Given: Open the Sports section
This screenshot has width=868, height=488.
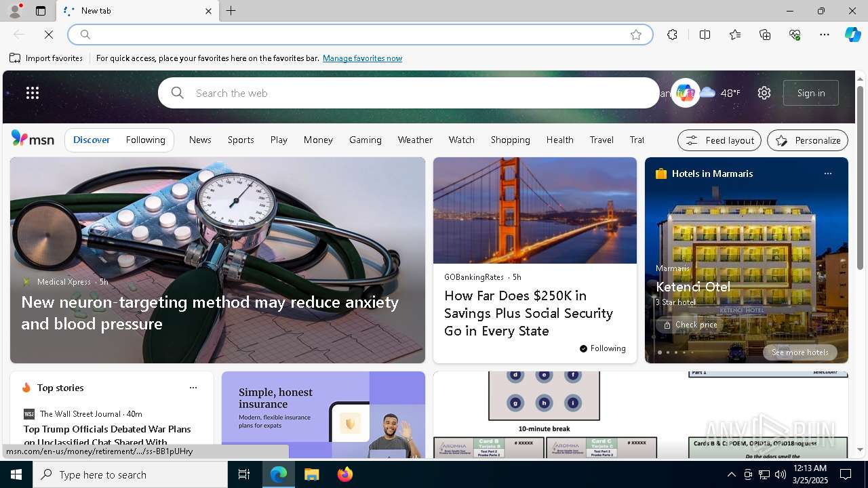Looking at the screenshot, I should (x=241, y=140).
